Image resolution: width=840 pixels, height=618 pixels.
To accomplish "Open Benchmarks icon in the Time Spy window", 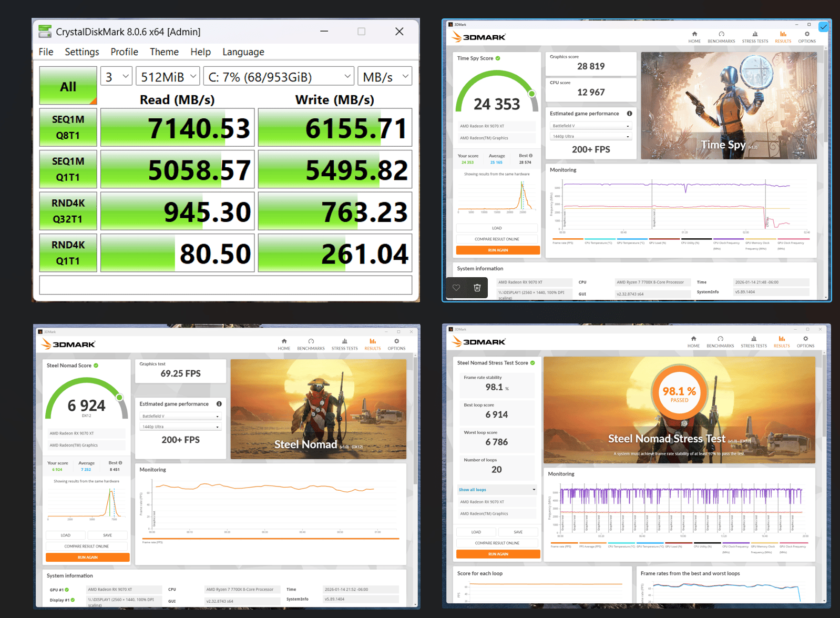I will [x=721, y=34].
